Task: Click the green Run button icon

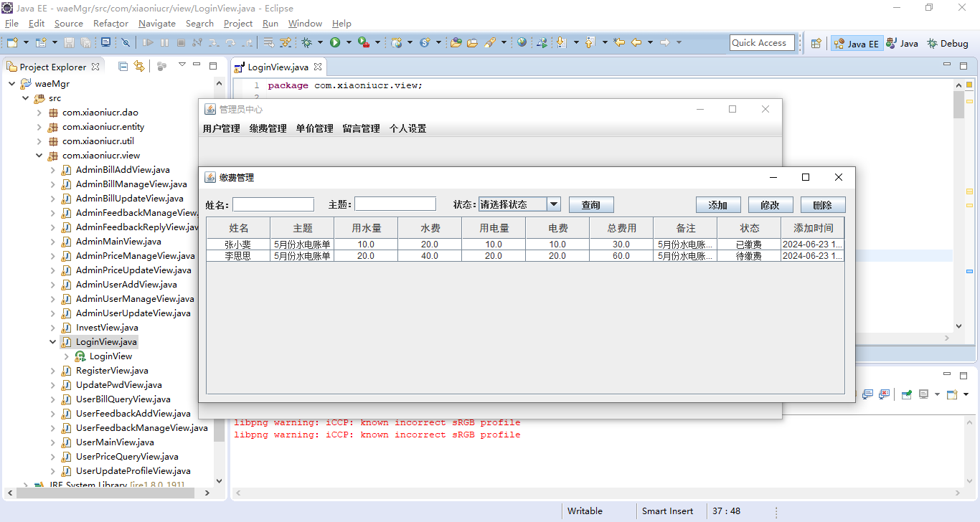Action: click(x=335, y=43)
